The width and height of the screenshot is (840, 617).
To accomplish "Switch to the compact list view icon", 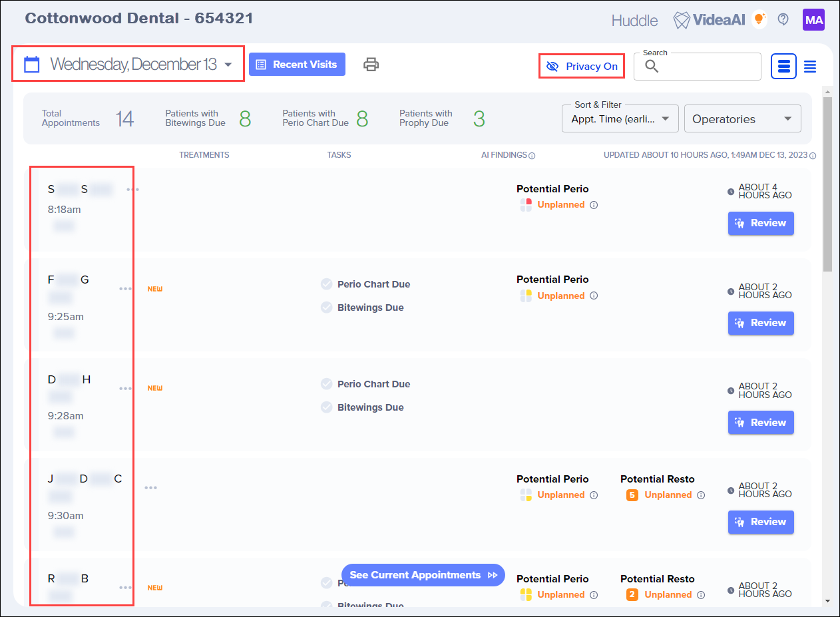I will click(x=810, y=66).
